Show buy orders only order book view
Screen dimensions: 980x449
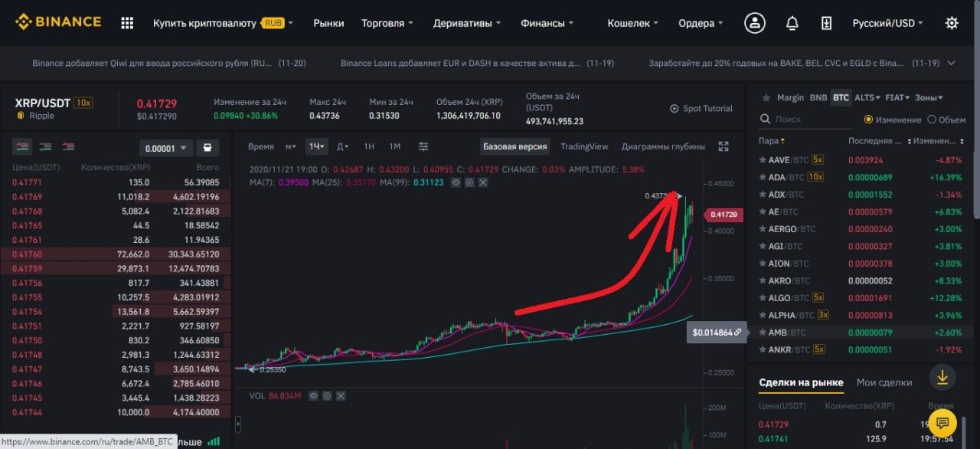(45, 147)
